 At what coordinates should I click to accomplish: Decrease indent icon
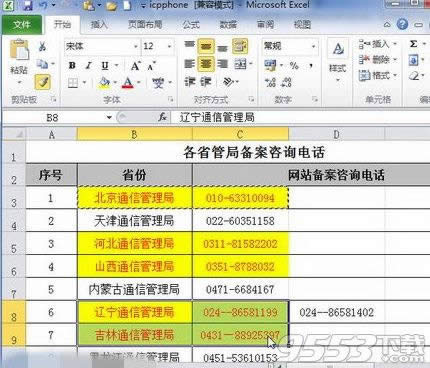pos(190,81)
